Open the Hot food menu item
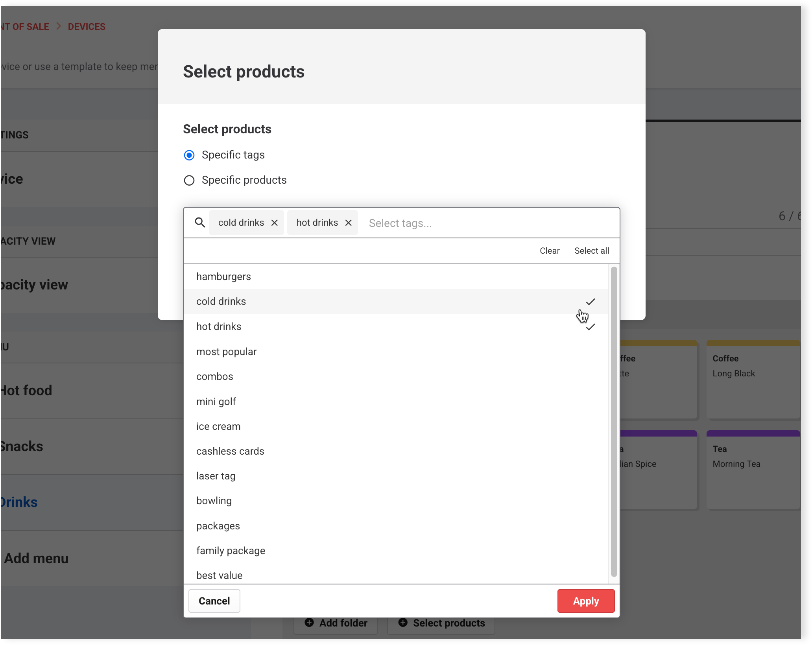 (x=26, y=391)
